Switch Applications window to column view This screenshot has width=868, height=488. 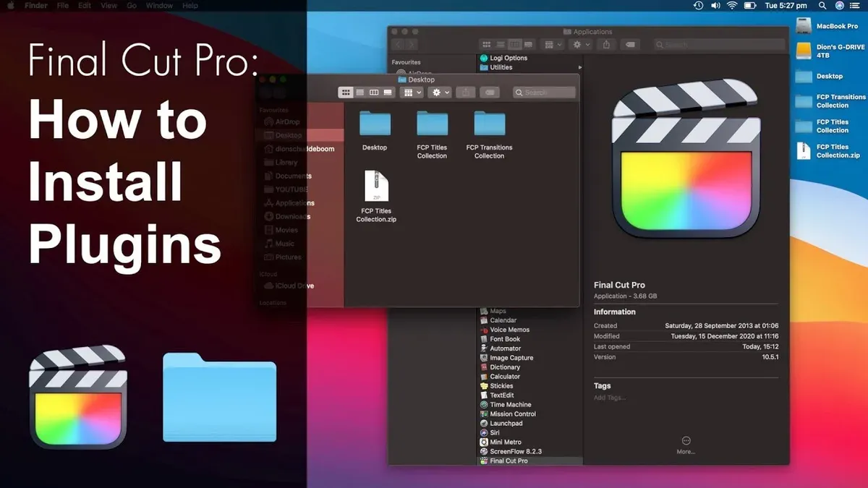(x=514, y=45)
